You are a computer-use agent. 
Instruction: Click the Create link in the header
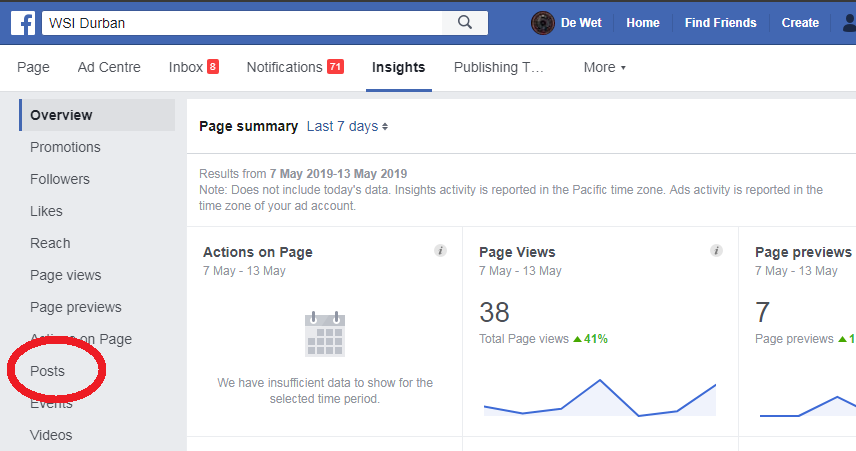coord(800,23)
